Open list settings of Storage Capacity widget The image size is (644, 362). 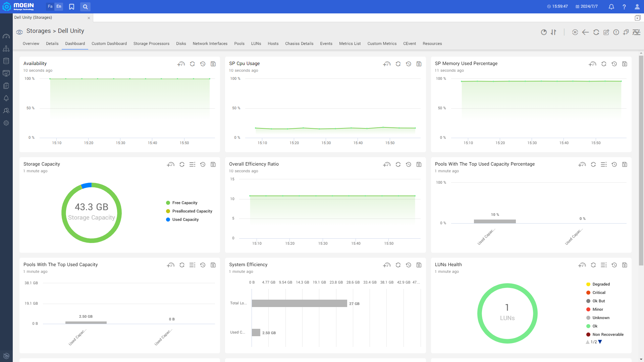click(x=192, y=164)
